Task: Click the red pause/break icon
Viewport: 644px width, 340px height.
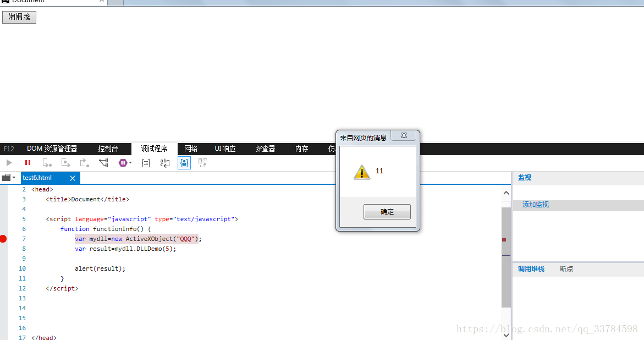Action: [28, 163]
